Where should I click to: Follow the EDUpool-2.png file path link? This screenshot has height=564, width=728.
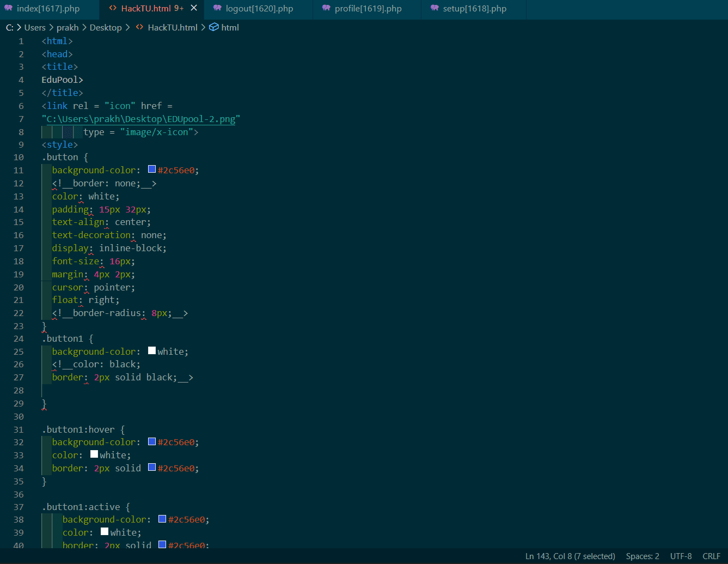click(x=141, y=119)
